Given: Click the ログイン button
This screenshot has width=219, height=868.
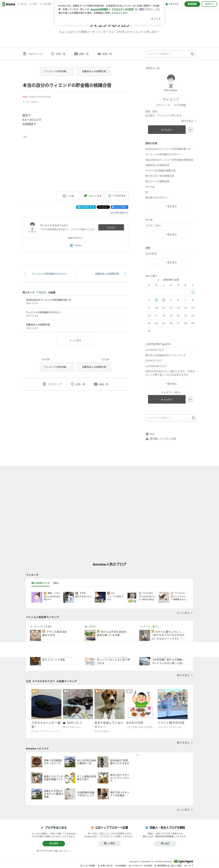Looking at the screenshot, I should 209,4.
